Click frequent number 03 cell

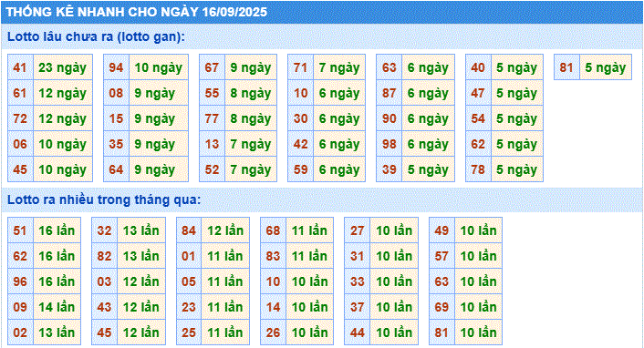104,281
